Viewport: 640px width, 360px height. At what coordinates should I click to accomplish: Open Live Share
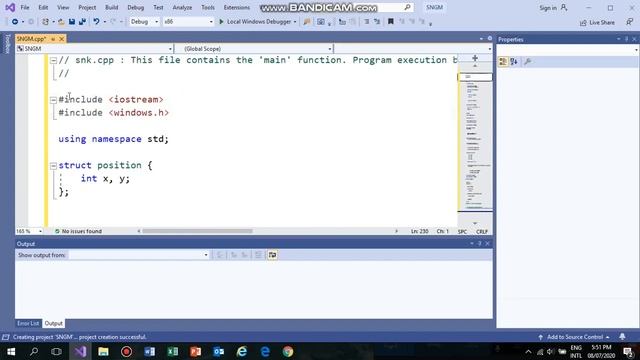click(597, 22)
